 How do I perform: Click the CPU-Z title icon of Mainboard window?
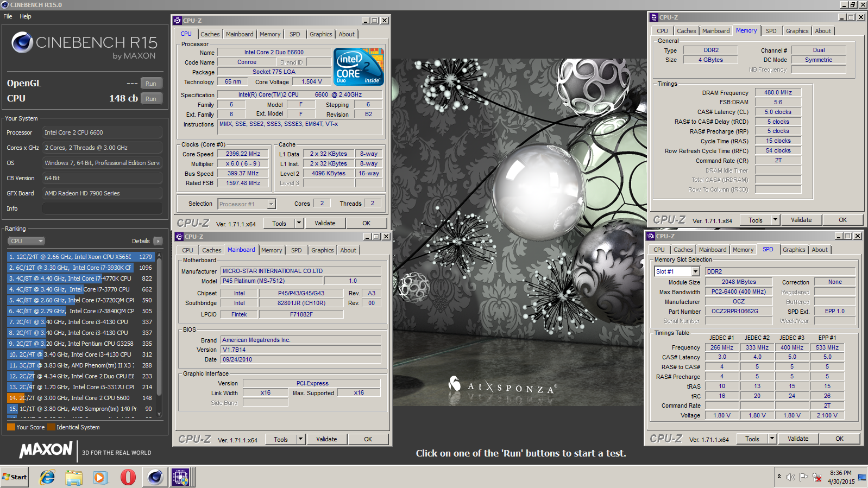tap(178, 237)
